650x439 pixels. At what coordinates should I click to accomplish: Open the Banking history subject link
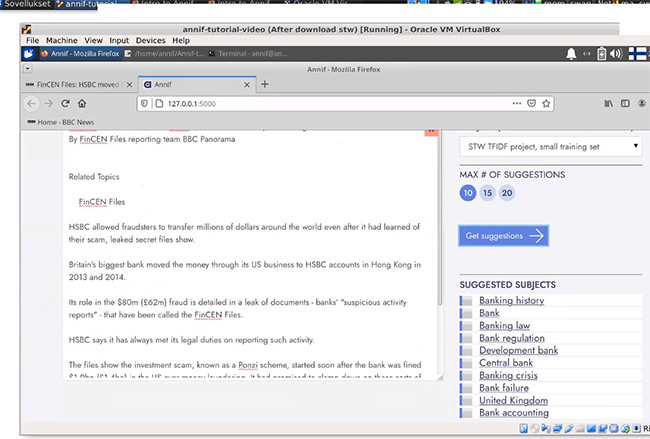click(x=512, y=301)
